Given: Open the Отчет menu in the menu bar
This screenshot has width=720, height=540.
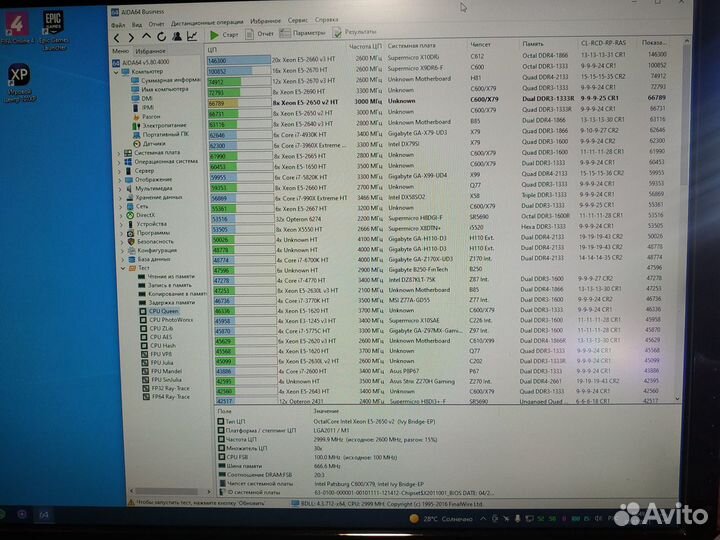Looking at the screenshot, I should coord(157,24).
